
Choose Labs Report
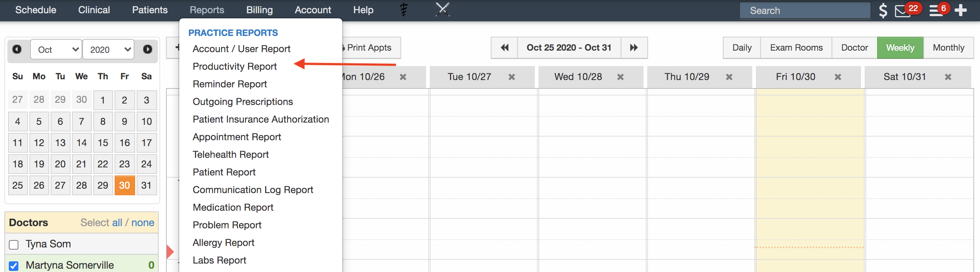pos(219,260)
